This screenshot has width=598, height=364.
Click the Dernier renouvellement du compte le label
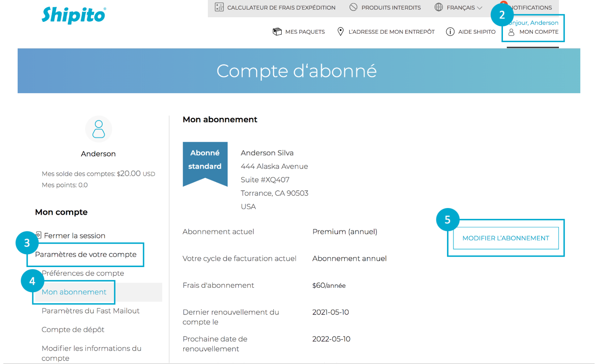click(231, 317)
